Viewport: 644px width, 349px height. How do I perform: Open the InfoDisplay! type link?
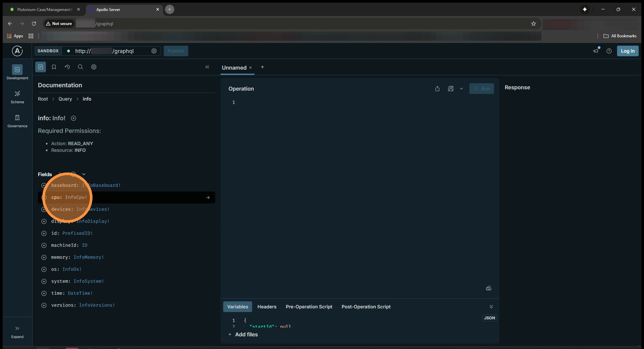[93, 221]
